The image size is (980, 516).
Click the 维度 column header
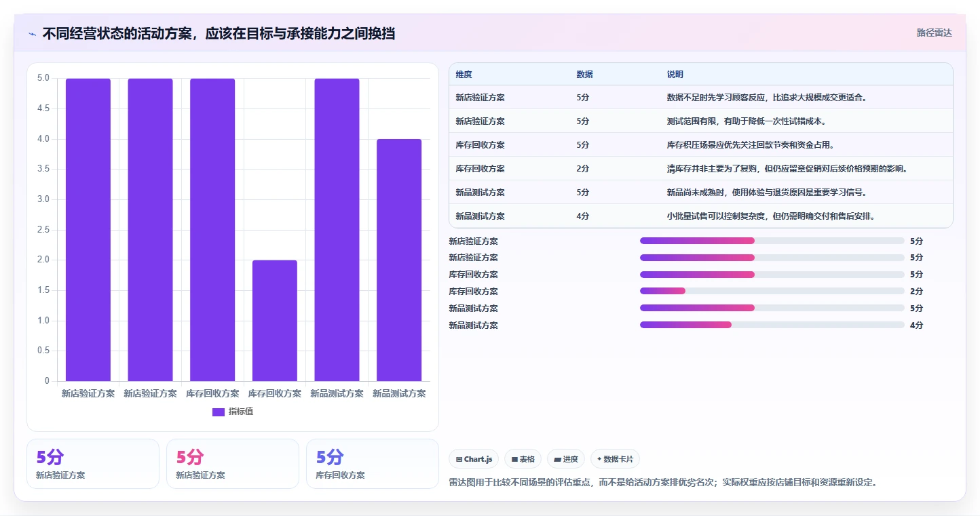464,75
